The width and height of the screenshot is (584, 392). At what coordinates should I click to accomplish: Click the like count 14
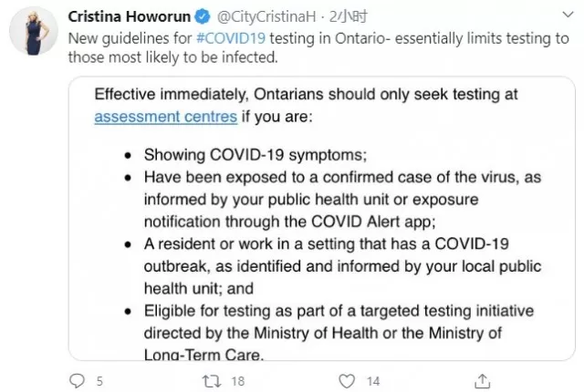[x=373, y=381]
